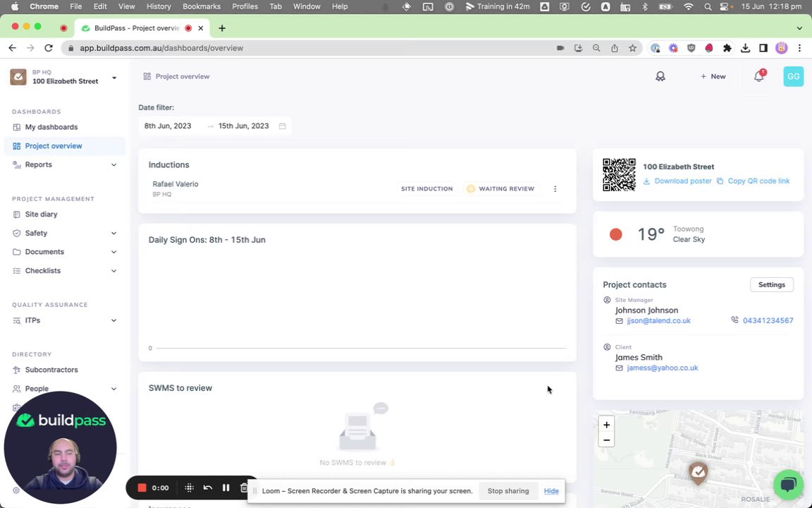Click the WAITING REVIEW status badge
The height and width of the screenshot is (508, 812).
pyautogui.click(x=500, y=188)
